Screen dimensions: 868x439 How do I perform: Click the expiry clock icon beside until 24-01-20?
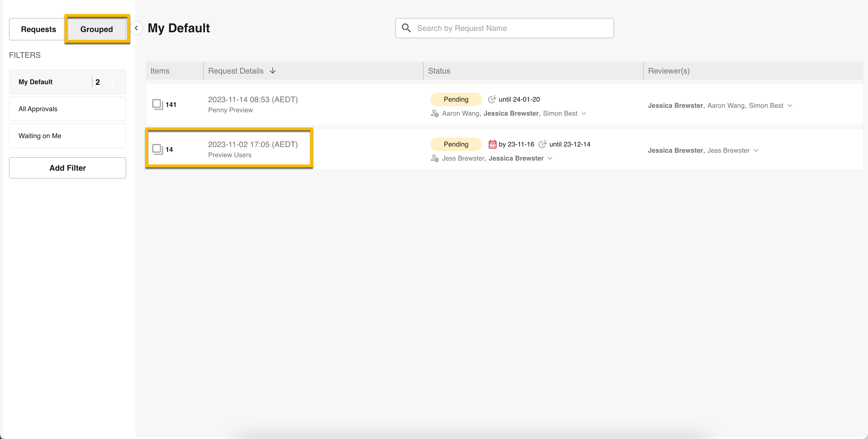point(492,99)
